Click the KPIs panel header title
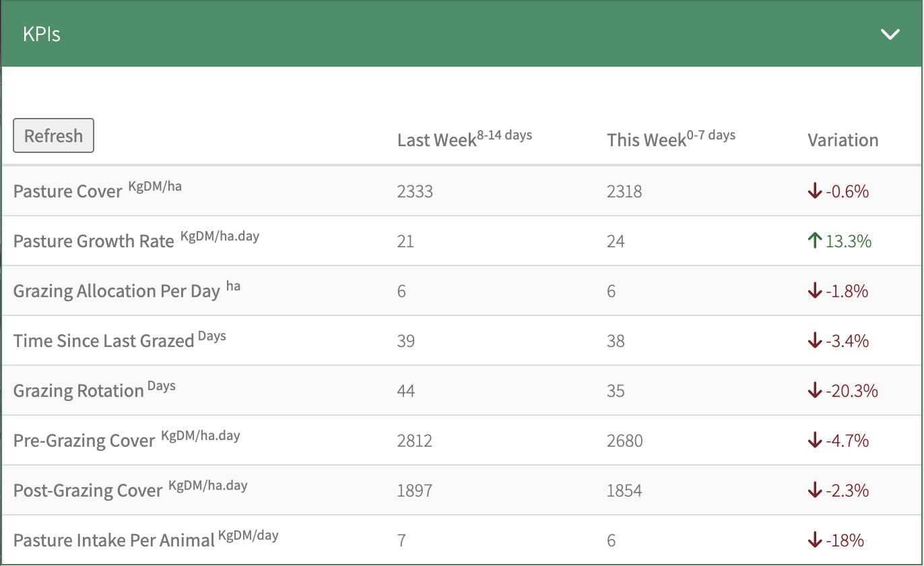924x566 pixels. (42, 34)
